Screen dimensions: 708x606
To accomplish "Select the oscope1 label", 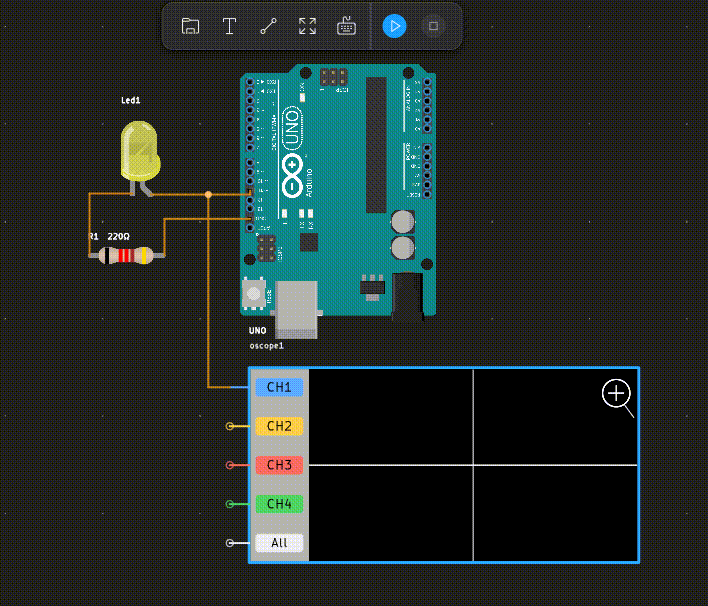I will click(266, 346).
